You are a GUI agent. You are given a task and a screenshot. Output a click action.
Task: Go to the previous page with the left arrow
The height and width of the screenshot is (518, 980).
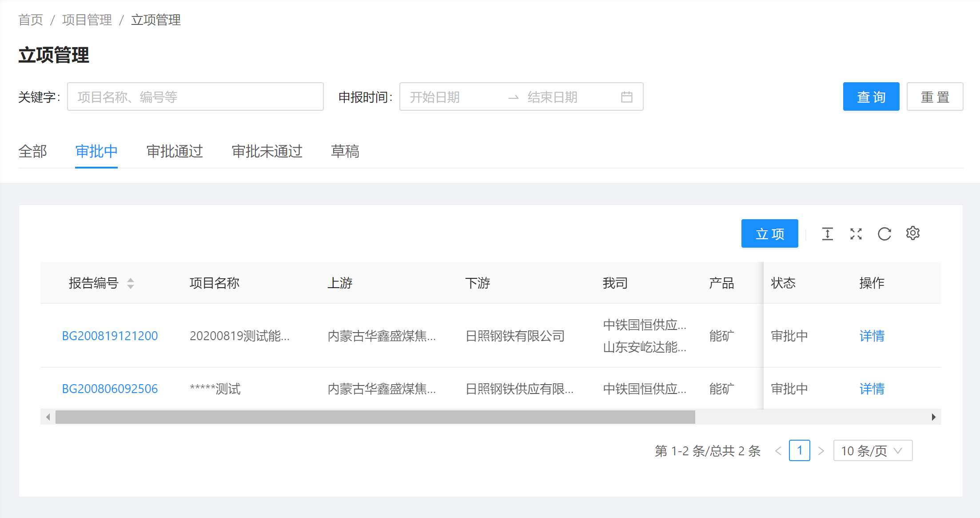click(x=778, y=451)
